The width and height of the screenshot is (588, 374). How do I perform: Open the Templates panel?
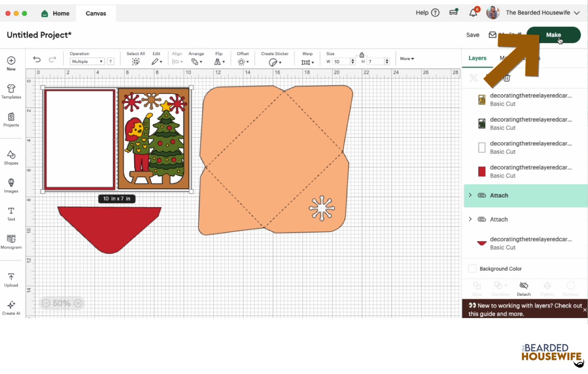pyautogui.click(x=11, y=92)
